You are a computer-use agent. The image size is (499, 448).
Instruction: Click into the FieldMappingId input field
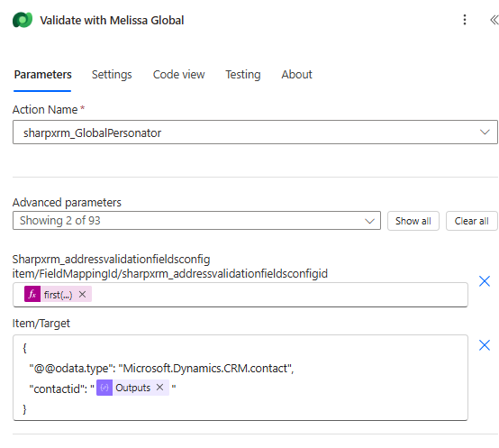point(240,295)
